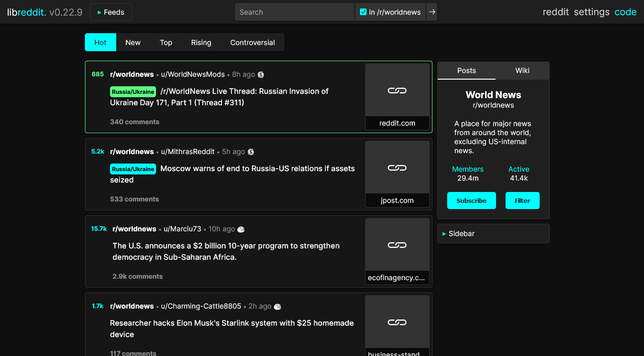Screen dimensions: 644x356
Task: Uncheck the 'in /r/worldnews' search checkbox
Action: click(x=363, y=12)
